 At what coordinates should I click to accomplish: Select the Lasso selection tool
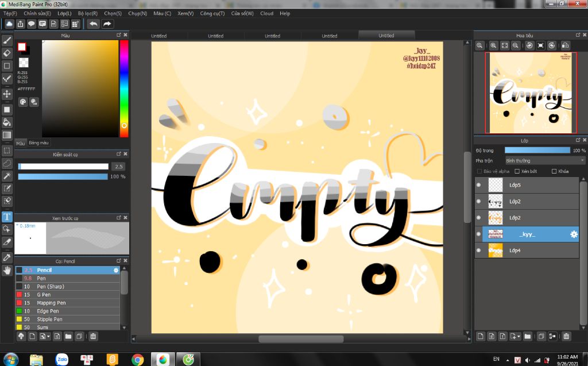(x=7, y=163)
